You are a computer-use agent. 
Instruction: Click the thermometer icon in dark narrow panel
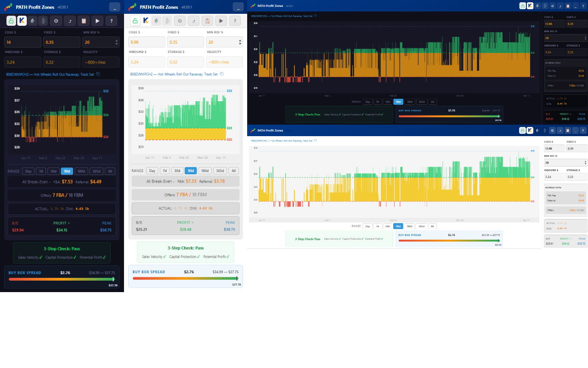[43, 21]
